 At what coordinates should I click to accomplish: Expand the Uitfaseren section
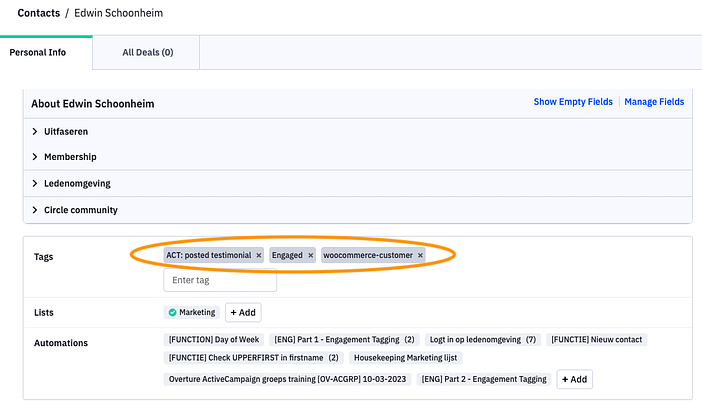35,131
